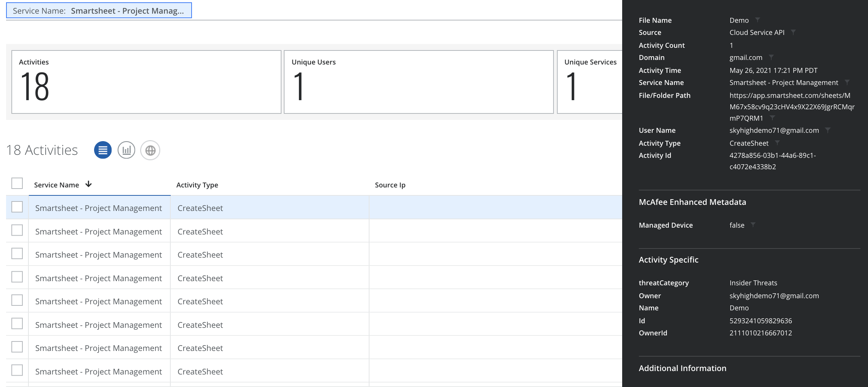The image size is (868, 387).
Task: Filter by Activity Type CreateSheet funnel icon
Action: 777,143
